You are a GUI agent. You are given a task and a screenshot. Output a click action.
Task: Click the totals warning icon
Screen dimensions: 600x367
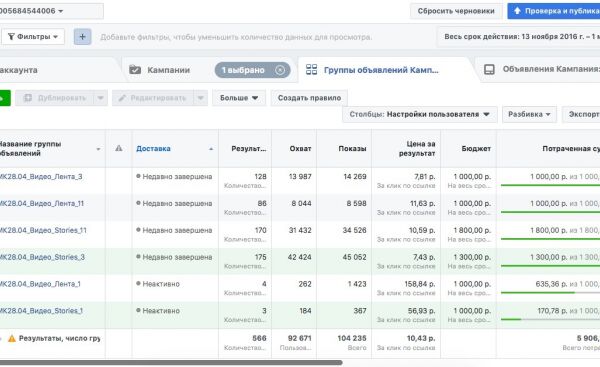12,338
